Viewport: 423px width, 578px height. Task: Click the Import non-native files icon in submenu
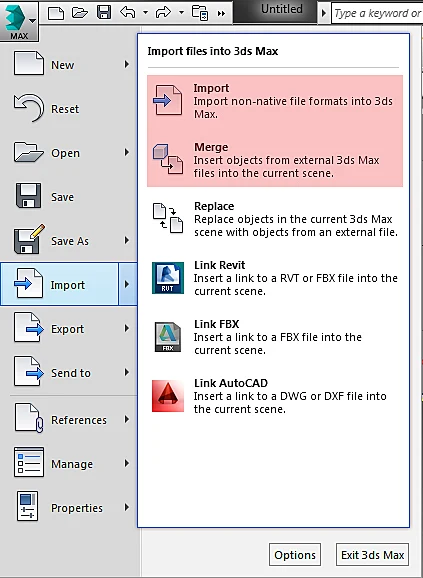168,100
